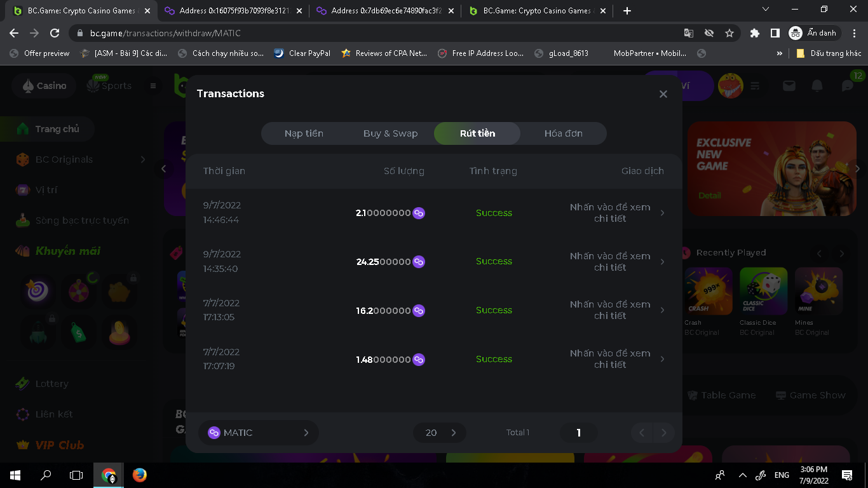
Task: View details of the 16.20000000 MATIC withdrawal
Action: (616, 310)
